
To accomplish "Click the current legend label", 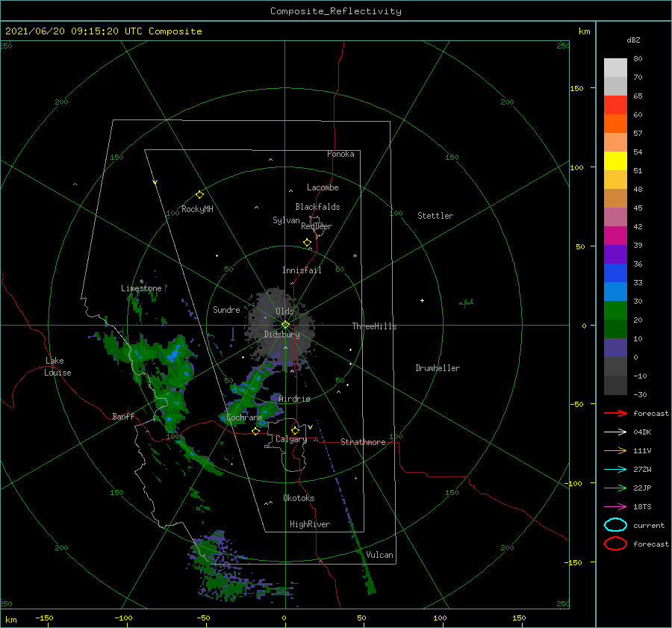I will [x=649, y=525].
